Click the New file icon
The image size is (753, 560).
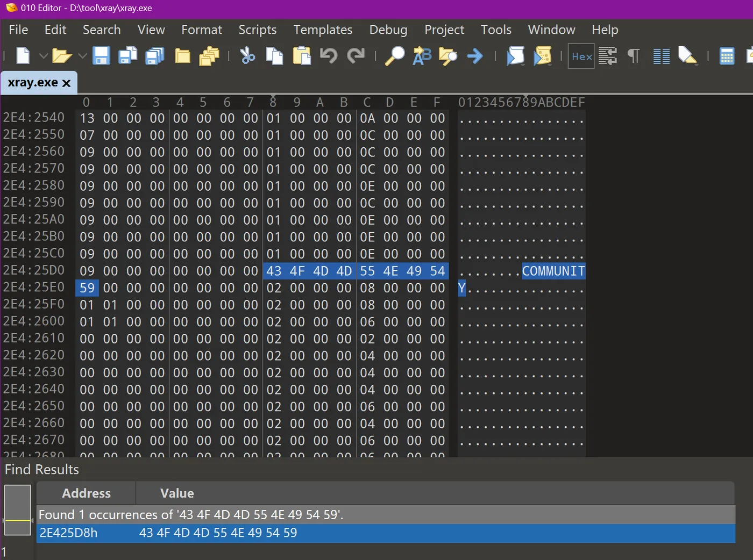pyautogui.click(x=23, y=56)
